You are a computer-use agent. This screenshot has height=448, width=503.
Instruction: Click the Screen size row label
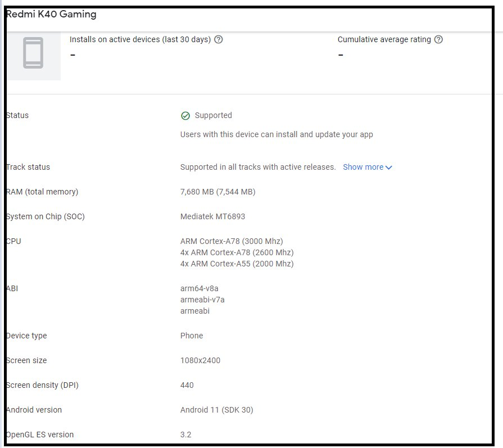tap(26, 360)
